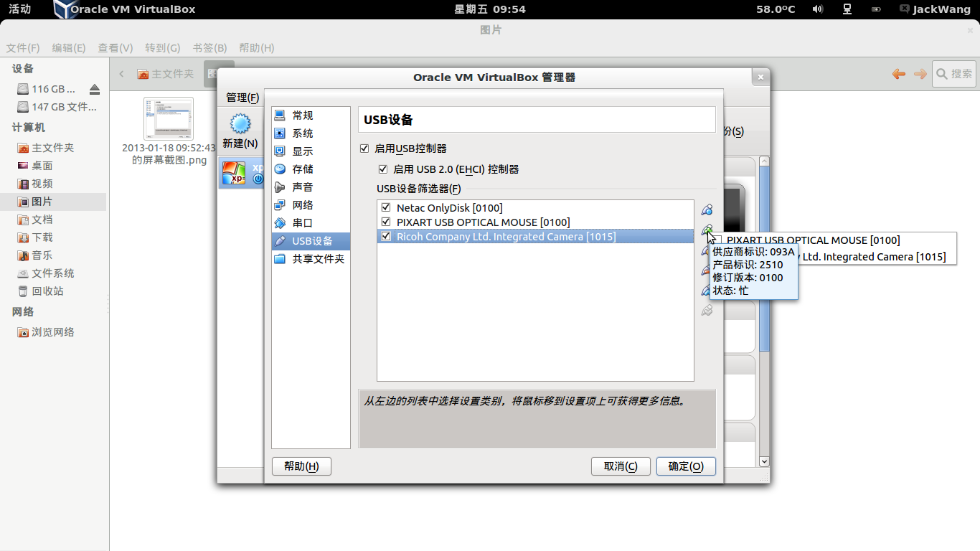Open the 书签(B) menu in Files
Screen dimensions: 980x551
point(209,48)
